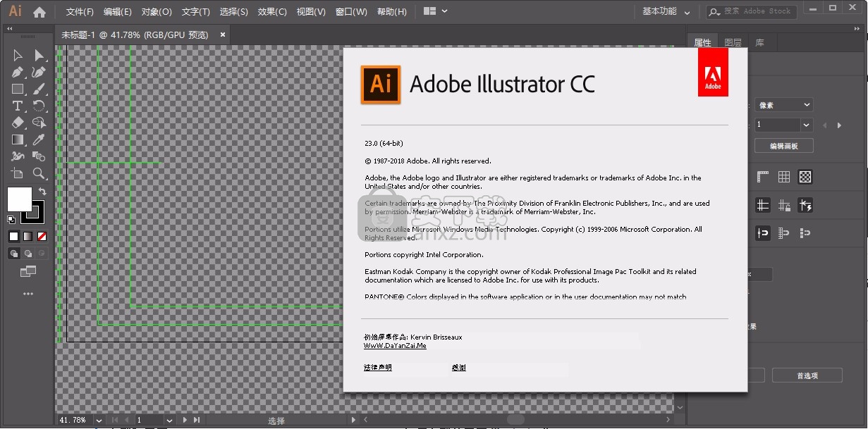This screenshot has height=429, width=868.
Task: Open 感谢 credits link in About dialog
Action: tap(459, 368)
